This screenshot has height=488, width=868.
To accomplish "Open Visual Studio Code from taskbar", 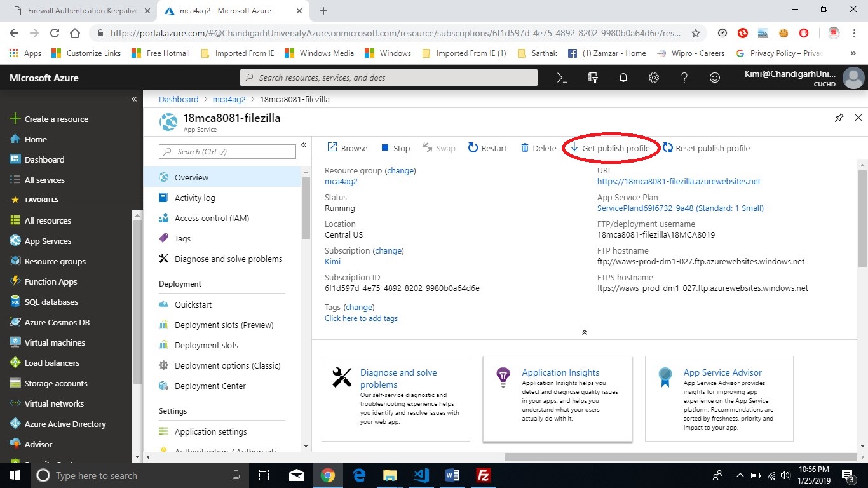I will click(421, 475).
